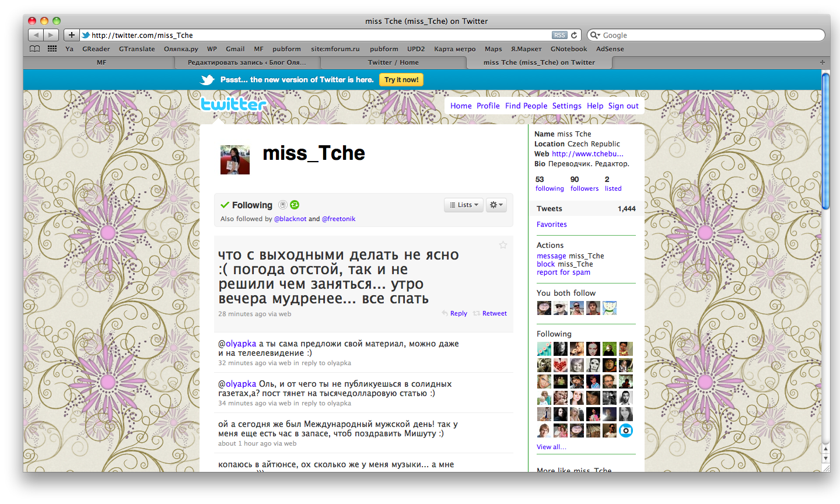Viewport: 840px width, 504px height.
Task: Open the gear actions dropdown
Action: [x=496, y=205]
